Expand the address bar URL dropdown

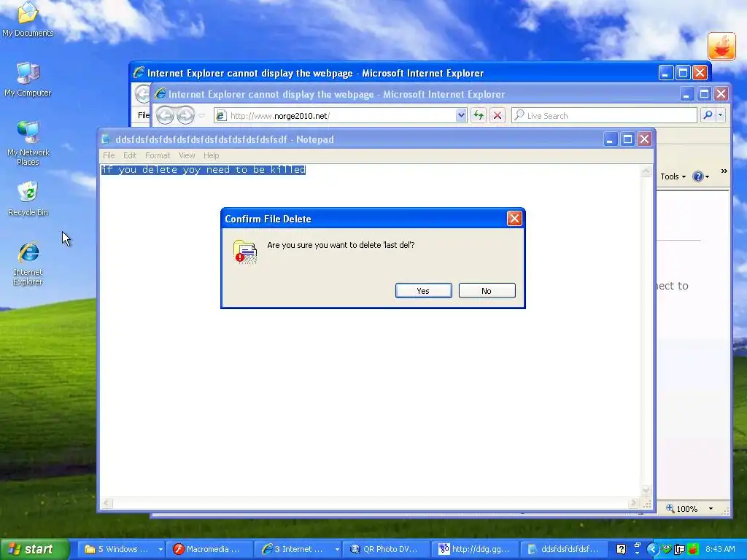[x=461, y=116]
